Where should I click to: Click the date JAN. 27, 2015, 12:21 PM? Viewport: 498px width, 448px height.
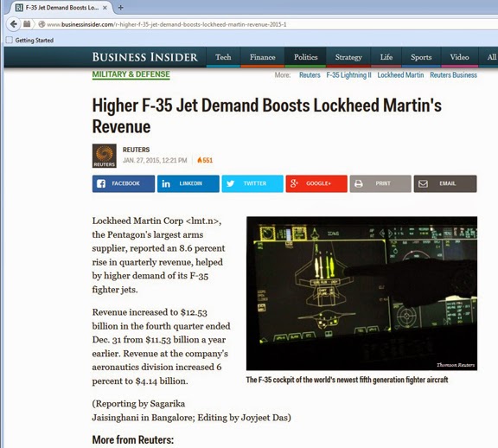point(155,160)
